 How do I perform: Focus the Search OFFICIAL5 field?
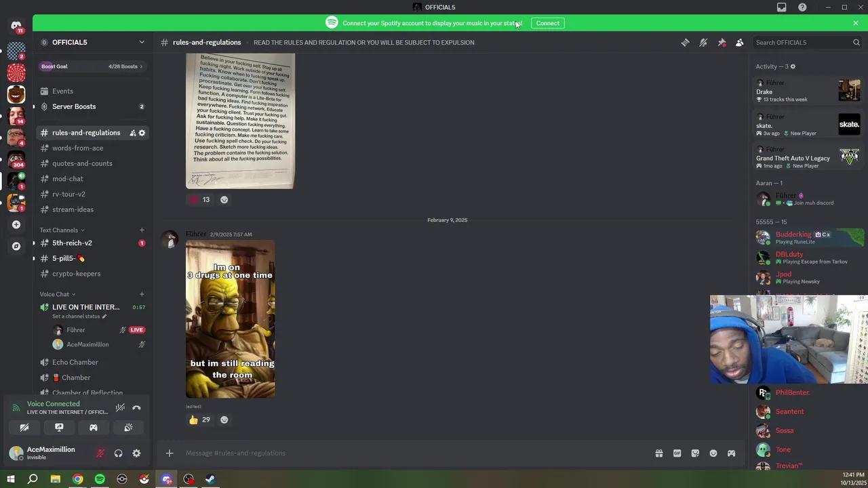(x=806, y=42)
